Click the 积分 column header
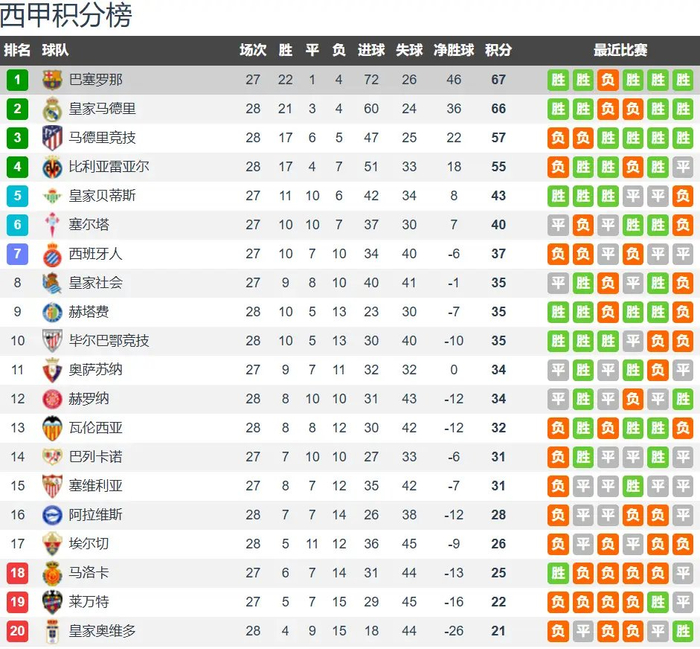This screenshot has height=649, width=700. coord(497,50)
